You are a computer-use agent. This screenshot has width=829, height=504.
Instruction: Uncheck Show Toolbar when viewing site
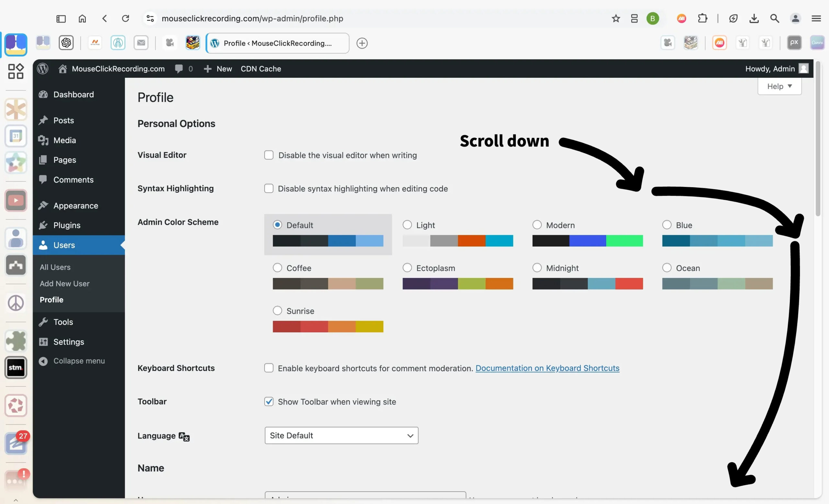268,401
